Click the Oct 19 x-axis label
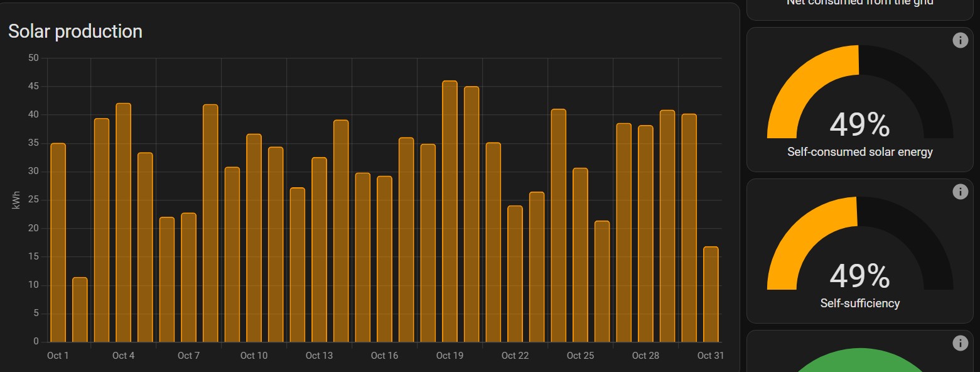 click(450, 356)
